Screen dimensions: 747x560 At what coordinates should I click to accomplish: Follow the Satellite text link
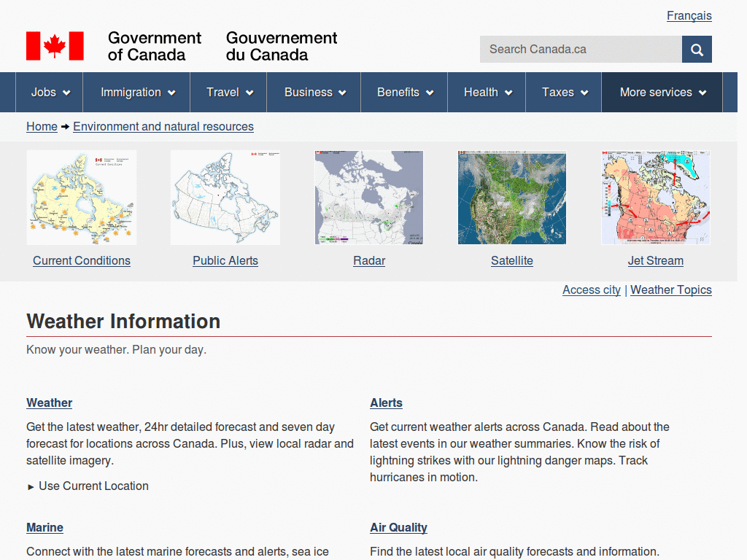[x=512, y=261]
